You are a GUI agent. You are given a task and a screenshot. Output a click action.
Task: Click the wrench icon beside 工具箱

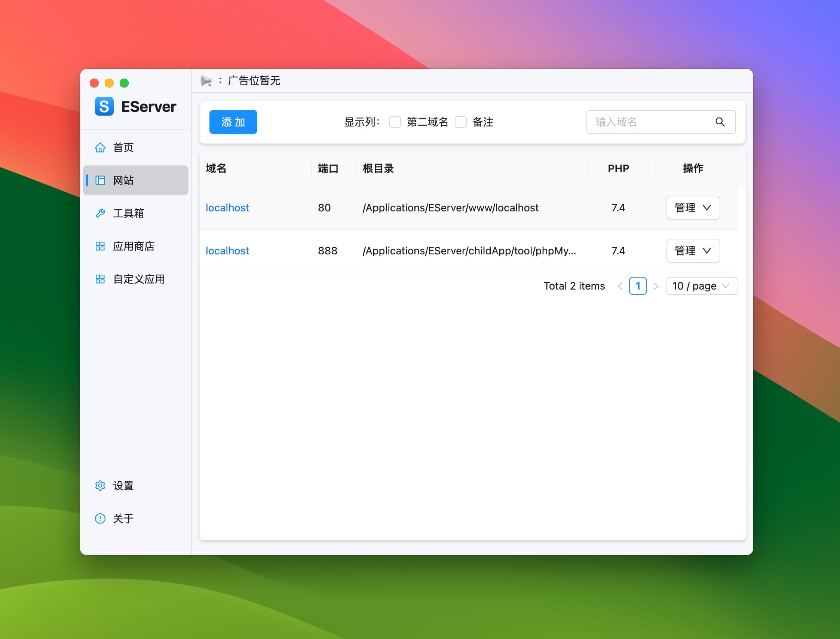100,213
